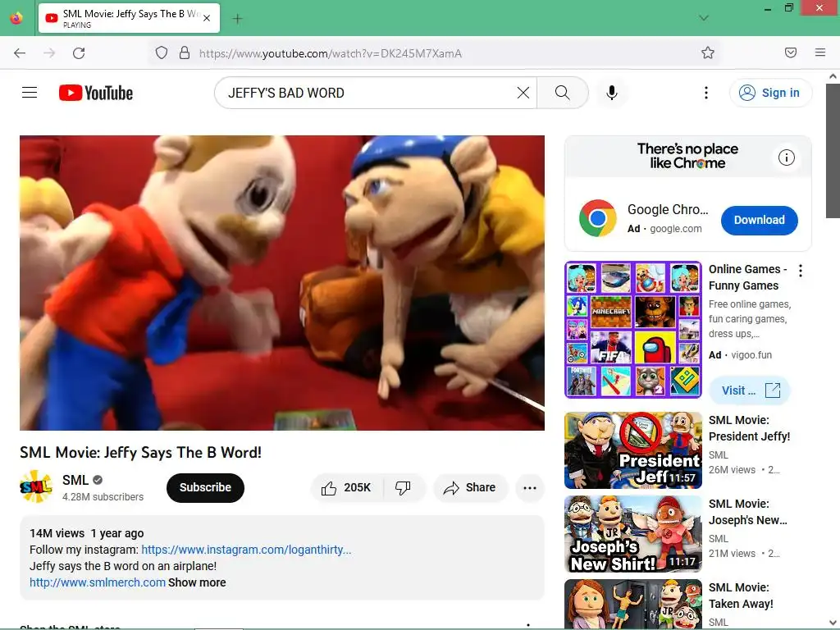840x630 pixels.
Task: Open Firefox application menu
Action: (x=820, y=52)
